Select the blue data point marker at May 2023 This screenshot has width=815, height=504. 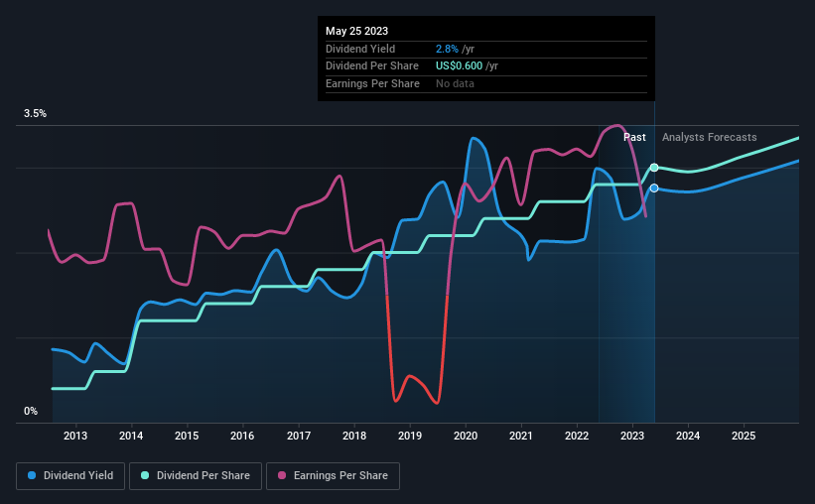(x=654, y=189)
